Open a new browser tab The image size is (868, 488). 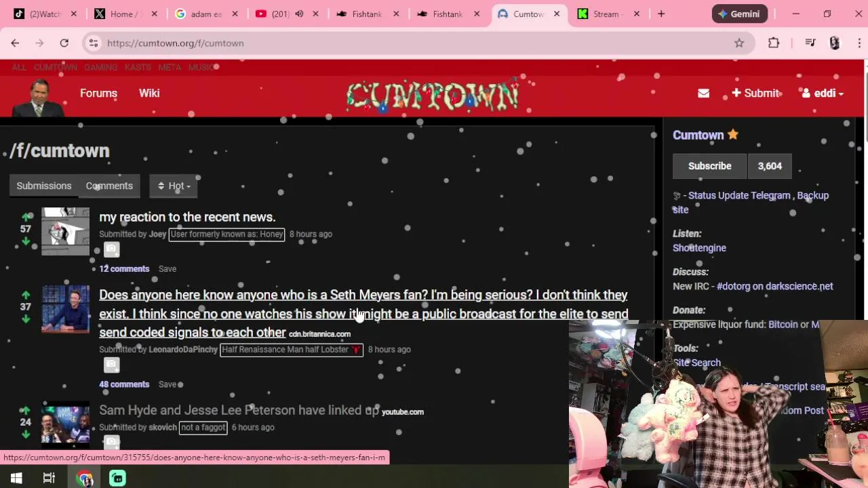point(661,14)
